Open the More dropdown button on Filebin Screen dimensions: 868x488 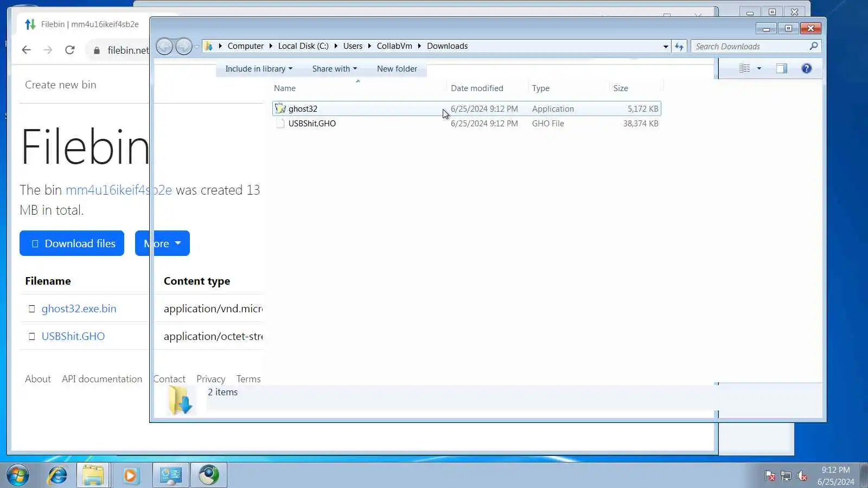(x=162, y=243)
